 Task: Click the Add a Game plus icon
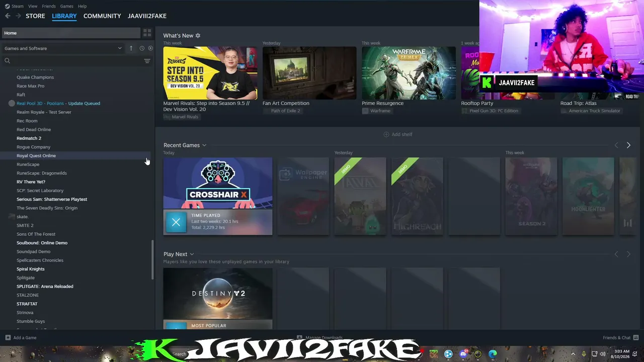point(8,337)
